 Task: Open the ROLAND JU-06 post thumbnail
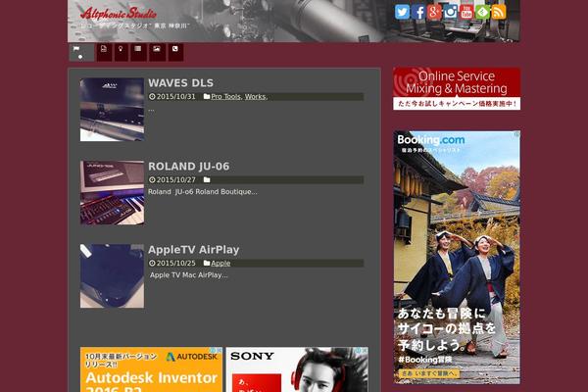point(112,193)
